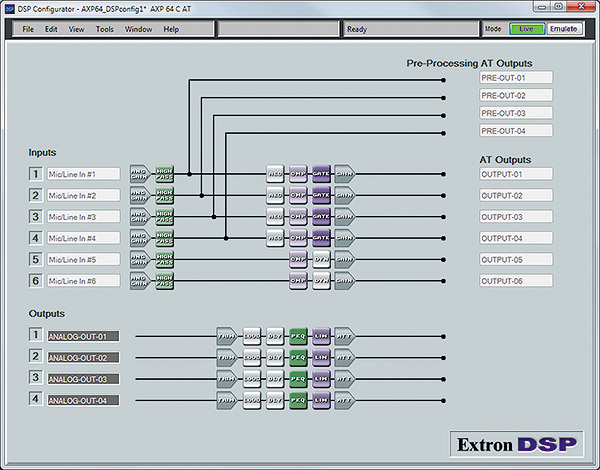Screen dimensions: 600x470
Task: Open LOUD block on ANALOG-OUT-04
Action: point(252,401)
